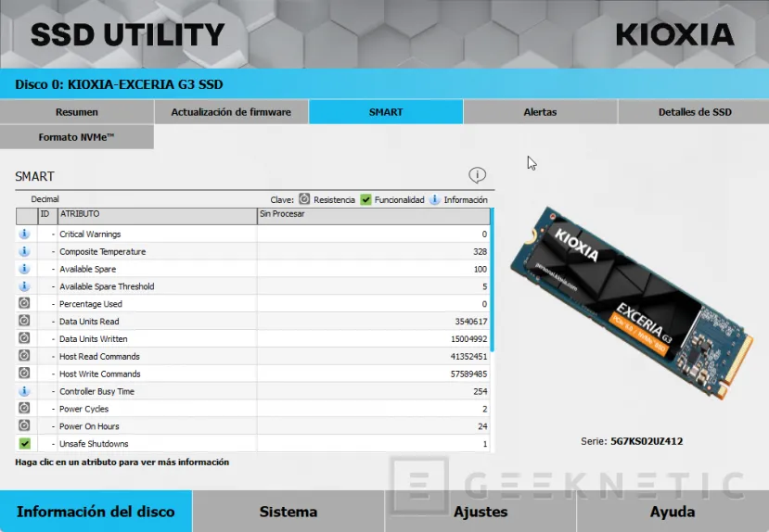The width and height of the screenshot is (769, 532).
Task: Click the Resistencia legend icon
Action: click(x=304, y=199)
